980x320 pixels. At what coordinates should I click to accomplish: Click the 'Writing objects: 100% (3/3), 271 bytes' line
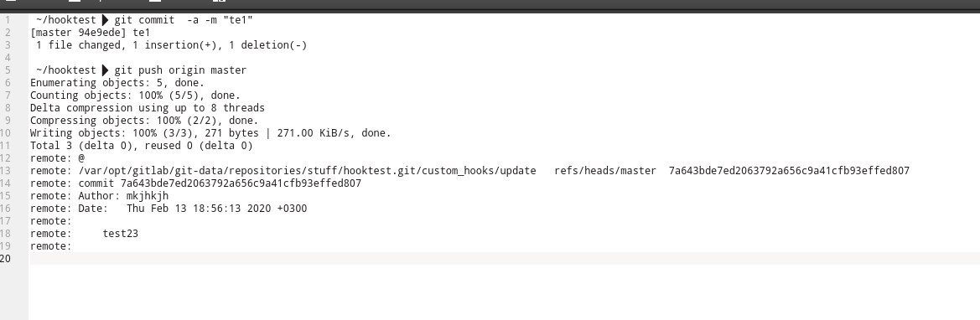(210, 132)
